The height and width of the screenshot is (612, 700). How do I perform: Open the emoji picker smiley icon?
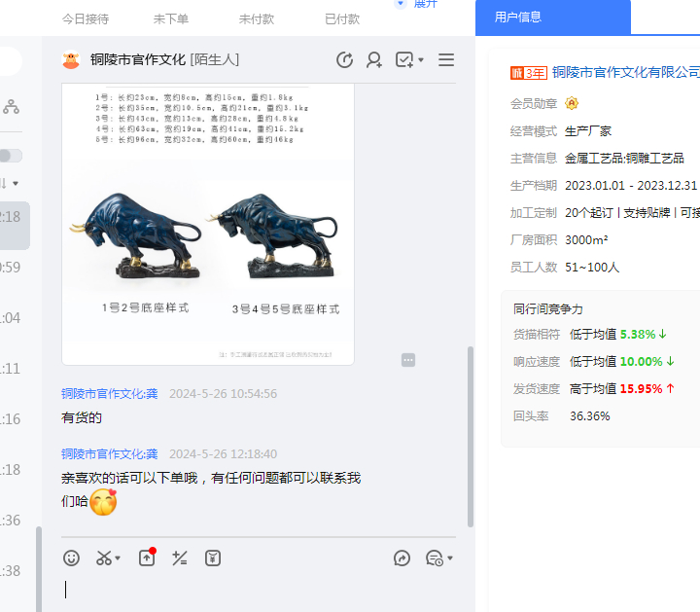(x=71, y=558)
